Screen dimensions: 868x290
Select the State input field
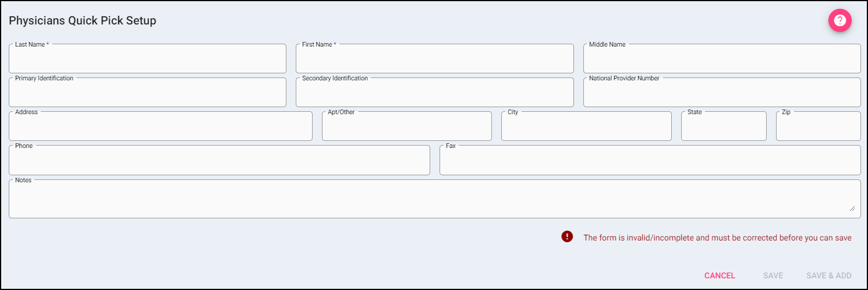point(723,127)
